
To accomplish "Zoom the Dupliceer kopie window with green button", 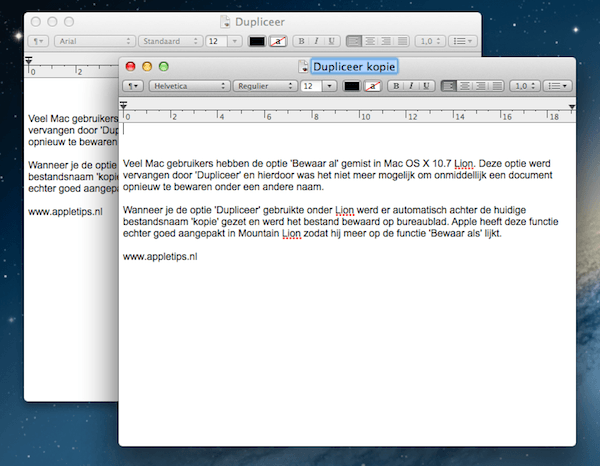I will [164, 67].
